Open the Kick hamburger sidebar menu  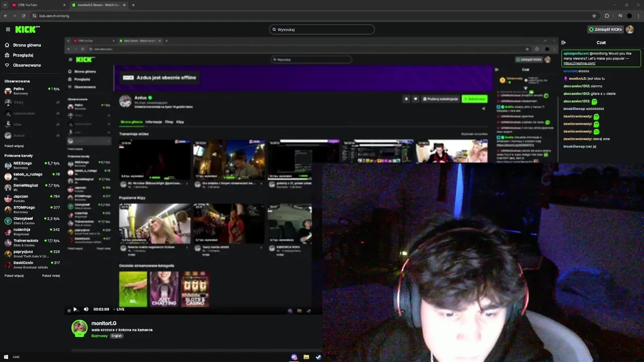pos(8,30)
